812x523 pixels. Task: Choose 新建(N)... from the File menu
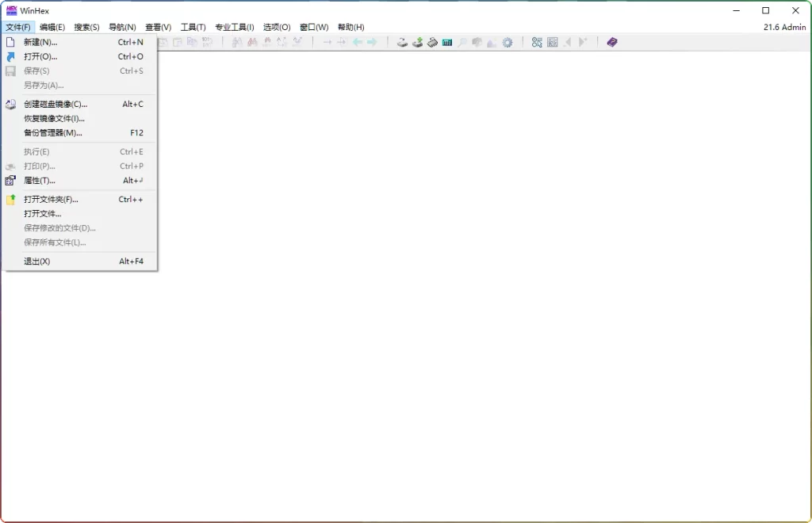coord(40,42)
